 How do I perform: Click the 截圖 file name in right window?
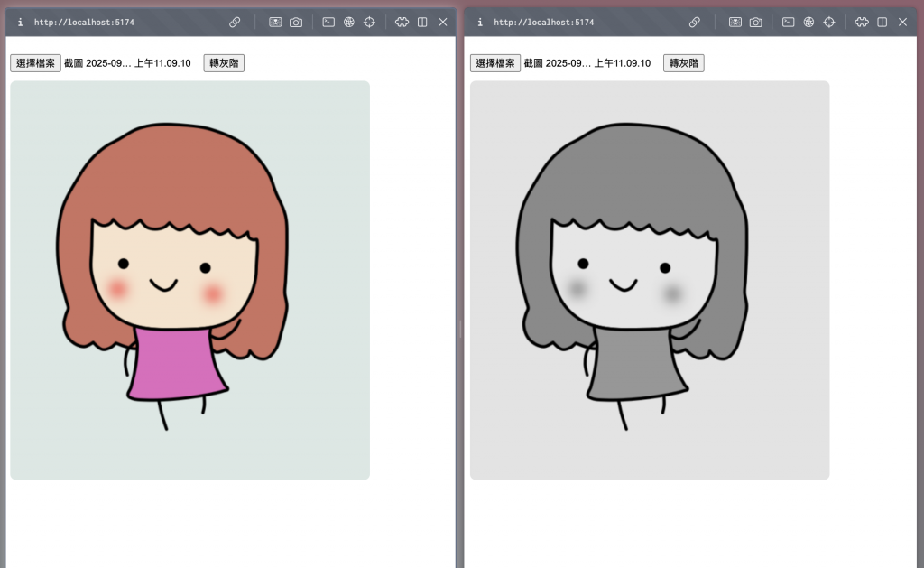tap(587, 63)
